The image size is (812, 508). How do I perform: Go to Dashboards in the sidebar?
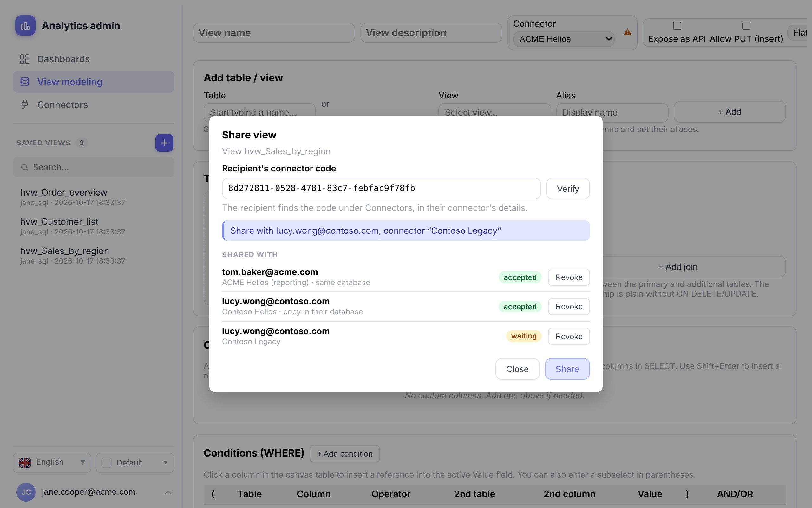tap(94, 59)
